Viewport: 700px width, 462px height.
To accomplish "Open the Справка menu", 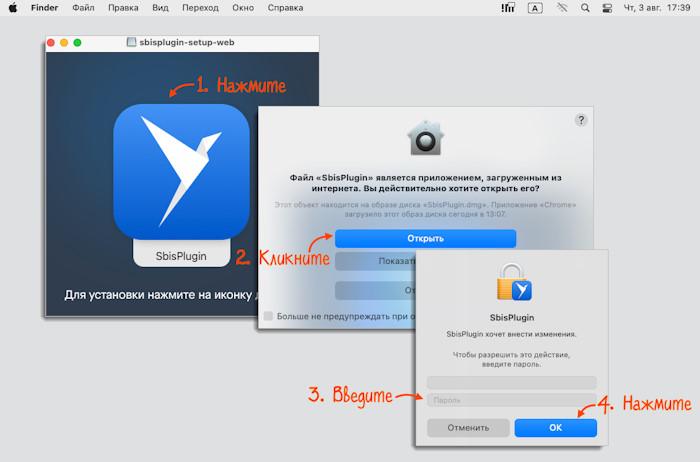I will [x=285, y=8].
